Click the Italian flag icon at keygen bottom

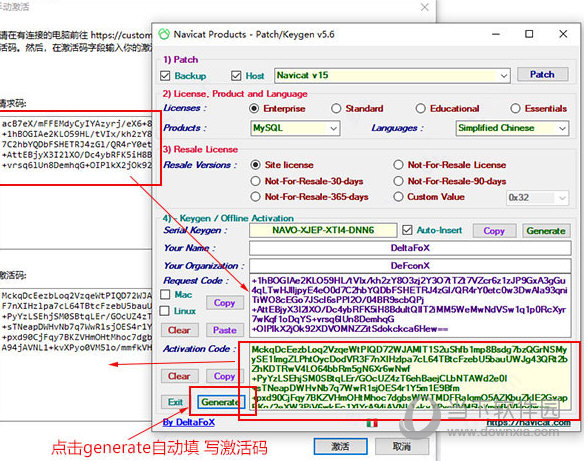point(372,423)
